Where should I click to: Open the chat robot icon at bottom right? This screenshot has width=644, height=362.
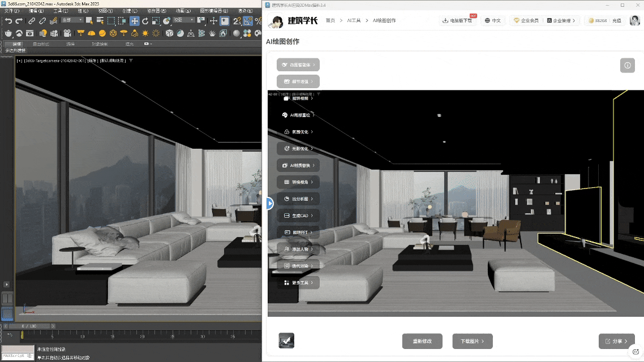coord(636,352)
